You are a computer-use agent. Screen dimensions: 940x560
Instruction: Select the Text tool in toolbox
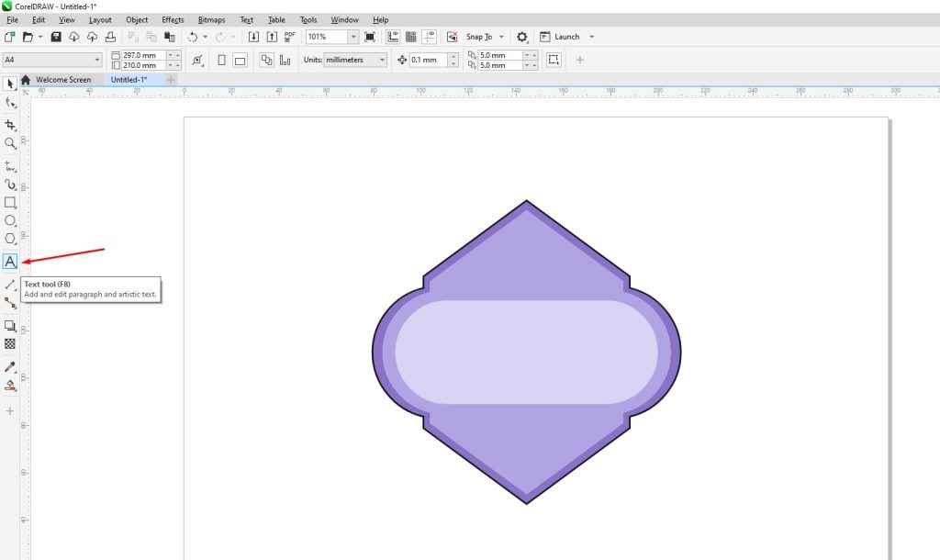click(x=10, y=262)
